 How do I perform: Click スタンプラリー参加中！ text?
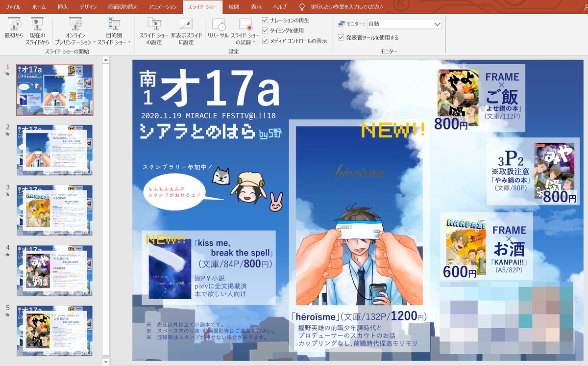[177, 167]
